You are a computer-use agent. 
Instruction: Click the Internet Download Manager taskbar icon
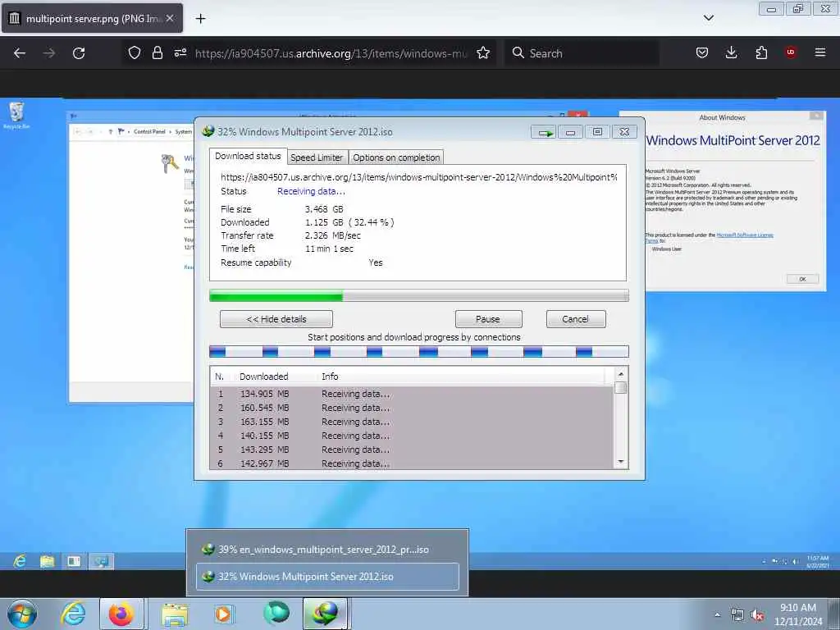(x=325, y=614)
